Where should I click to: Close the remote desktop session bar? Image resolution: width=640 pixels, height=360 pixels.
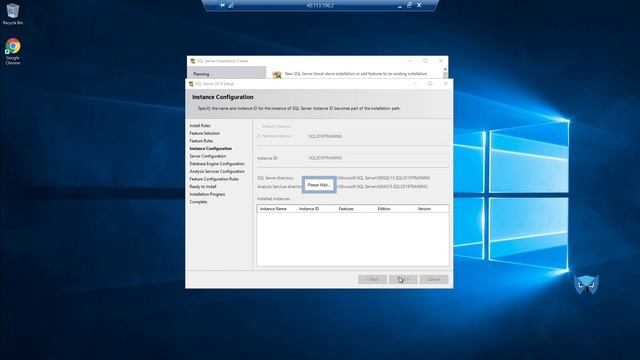point(419,5)
